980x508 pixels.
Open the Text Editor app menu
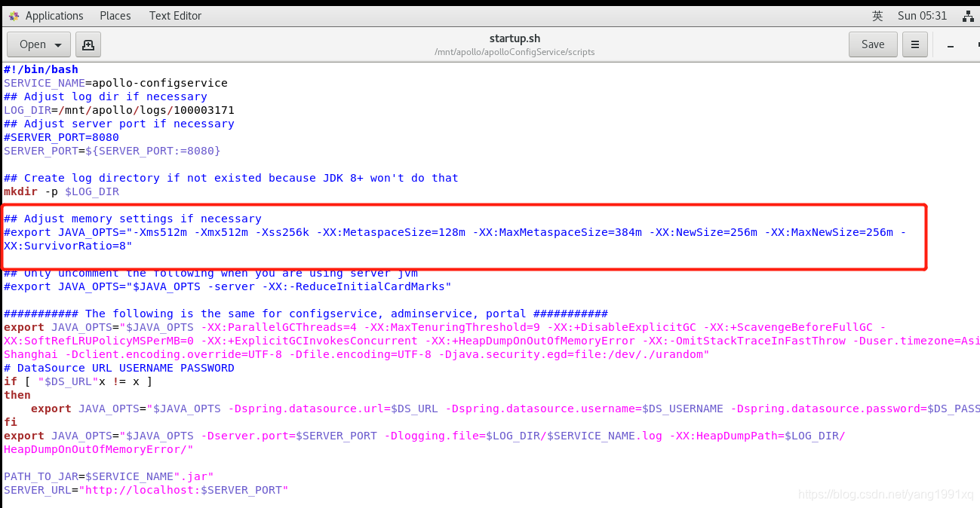175,16
